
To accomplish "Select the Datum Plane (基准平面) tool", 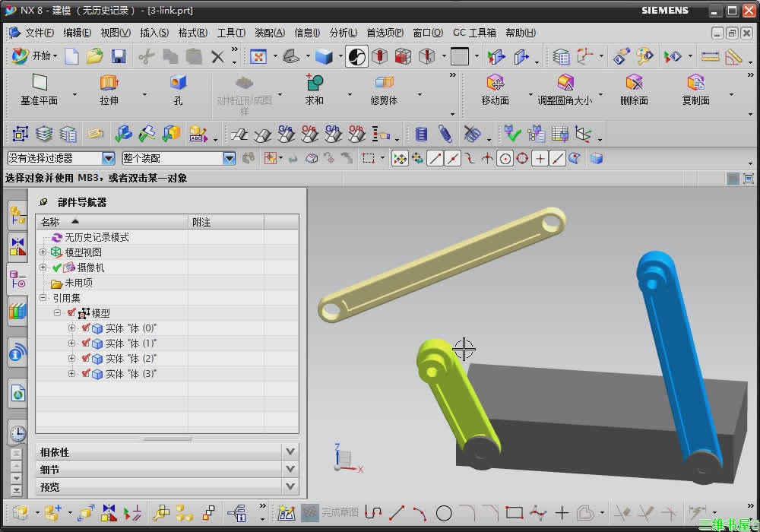I will coord(40,90).
